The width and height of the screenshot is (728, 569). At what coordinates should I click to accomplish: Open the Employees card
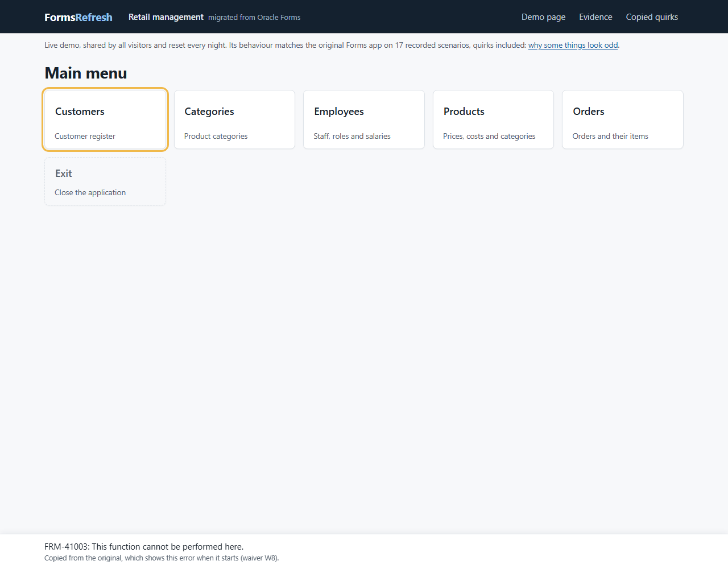coord(364,119)
